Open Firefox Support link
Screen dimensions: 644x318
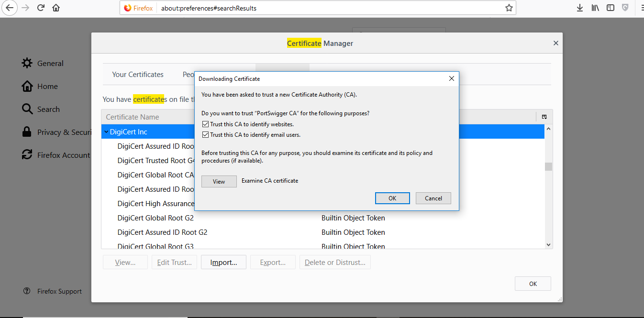[x=59, y=291]
